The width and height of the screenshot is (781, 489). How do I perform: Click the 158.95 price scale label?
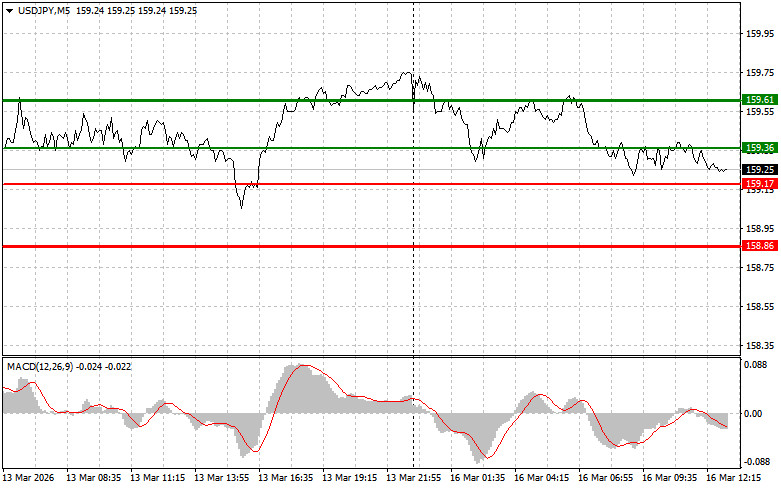(760, 229)
